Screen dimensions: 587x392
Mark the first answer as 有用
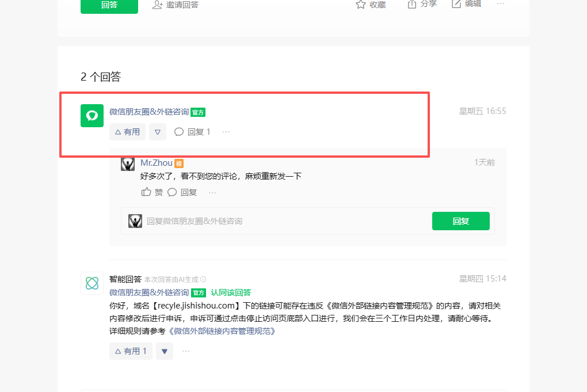[127, 132]
